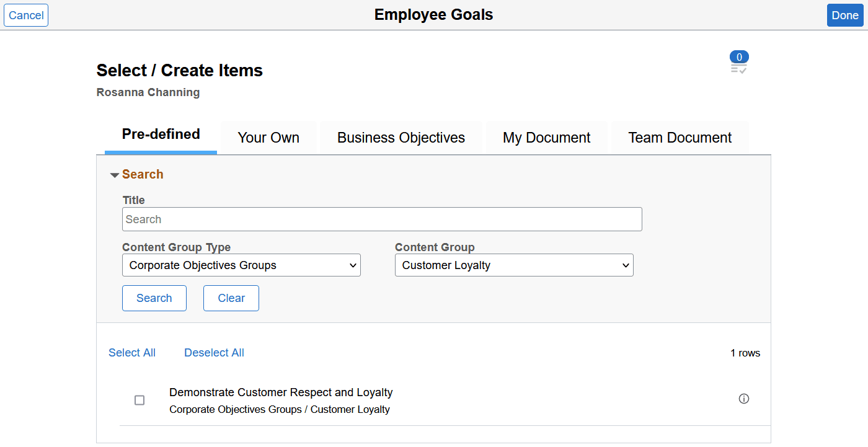868x447 pixels.
Task: Go to the Team Document tab
Action: point(680,138)
